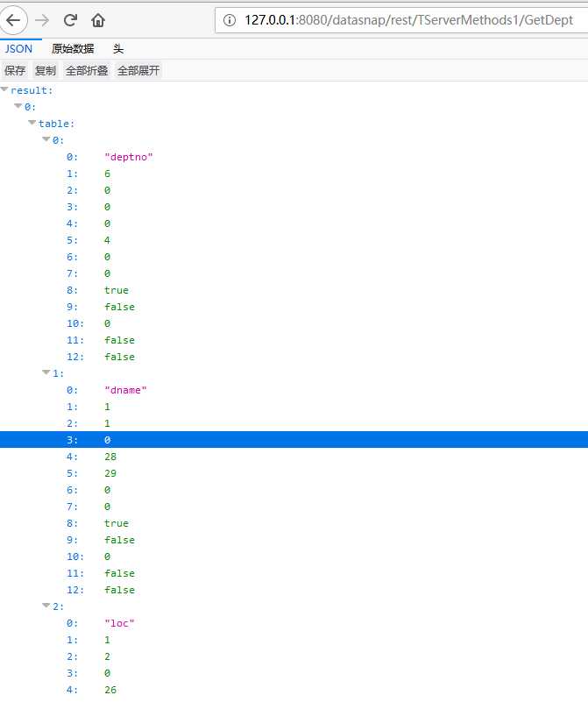This screenshot has width=588, height=702.
Task: Select the value 26 in loc entry
Action: 110,690
